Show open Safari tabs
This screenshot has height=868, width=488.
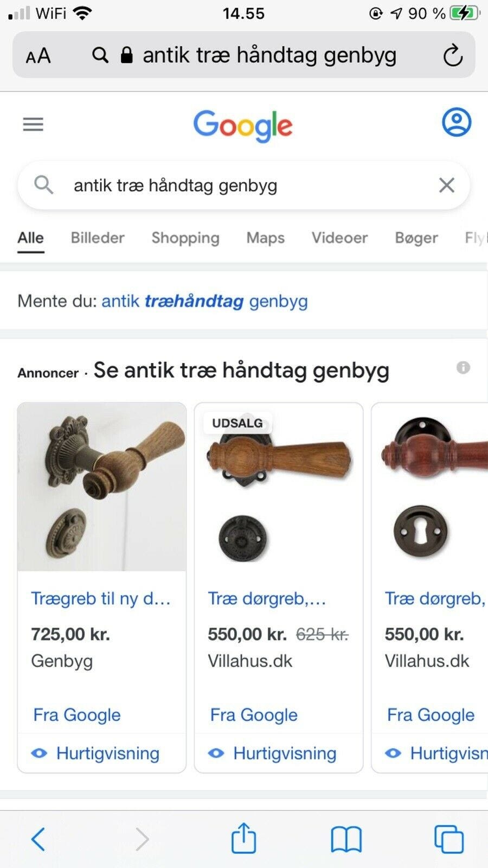point(449,839)
